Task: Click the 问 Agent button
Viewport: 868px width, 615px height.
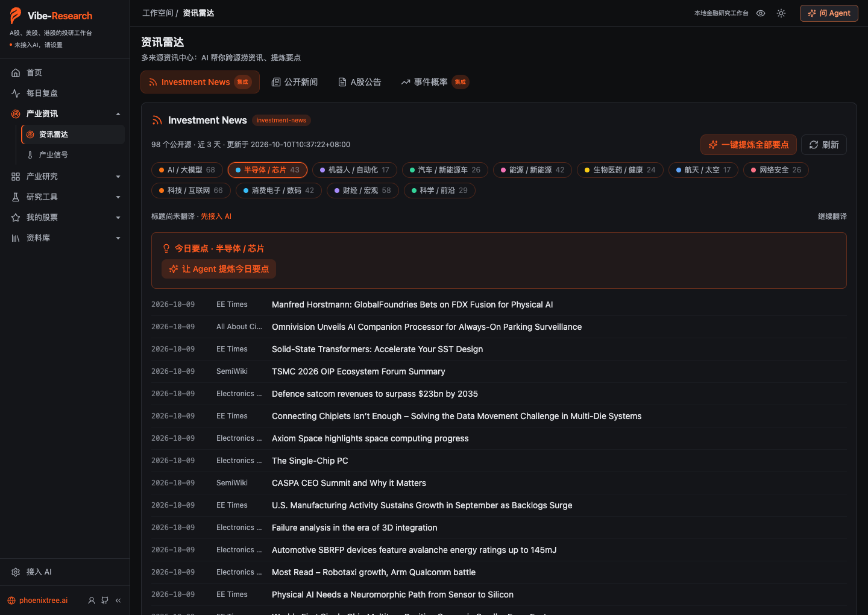Action: (829, 13)
